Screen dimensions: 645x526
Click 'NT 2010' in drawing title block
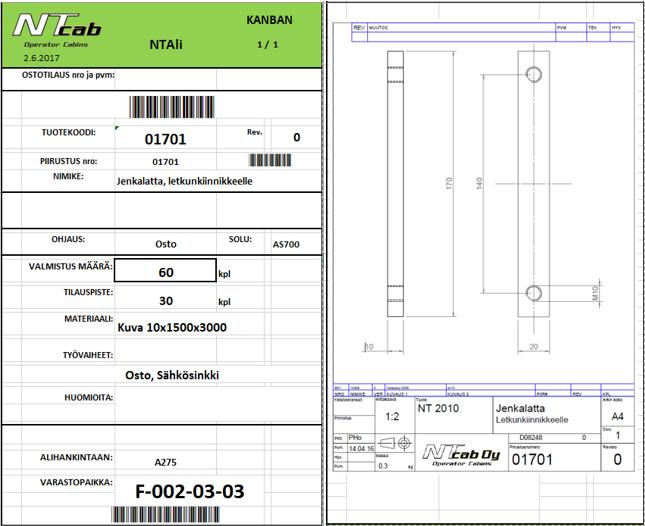point(438,408)
